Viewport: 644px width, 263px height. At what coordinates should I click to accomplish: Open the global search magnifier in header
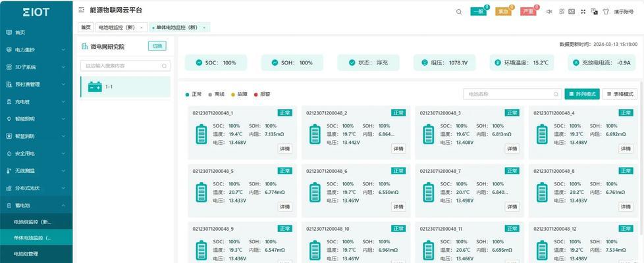click(x=459, y=12)
